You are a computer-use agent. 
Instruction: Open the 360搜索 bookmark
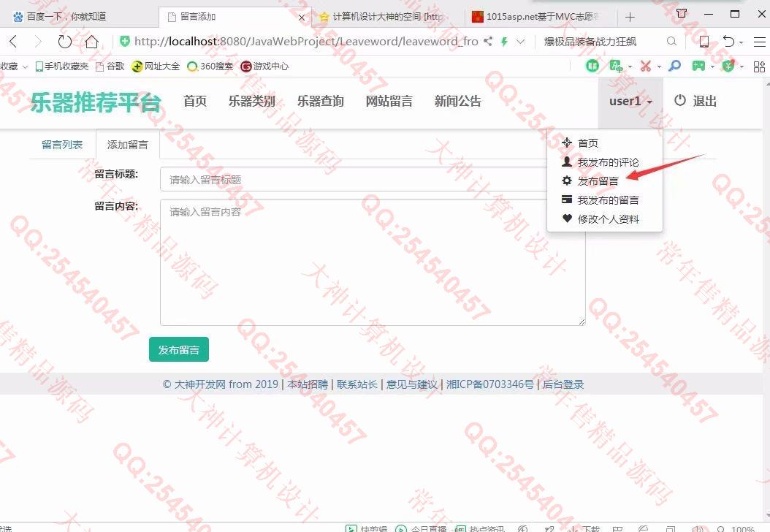pos(210,66)
